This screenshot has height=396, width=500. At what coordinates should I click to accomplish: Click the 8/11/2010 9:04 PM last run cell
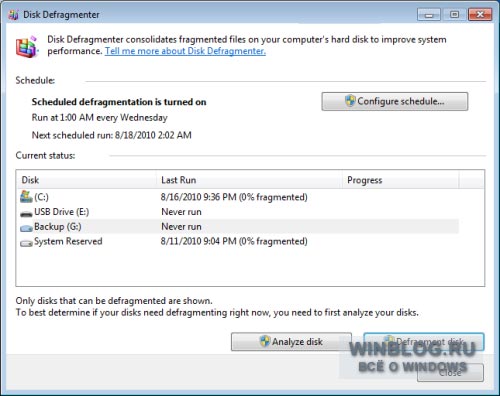[x=234, y=241]
